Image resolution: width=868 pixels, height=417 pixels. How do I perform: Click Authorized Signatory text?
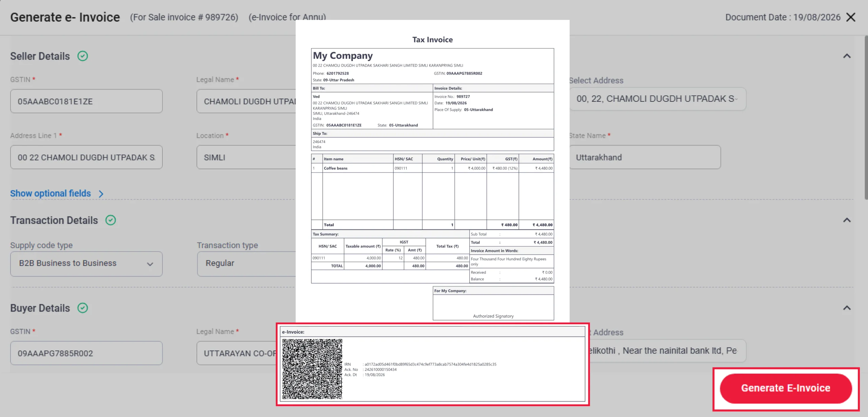click(493, 316)
